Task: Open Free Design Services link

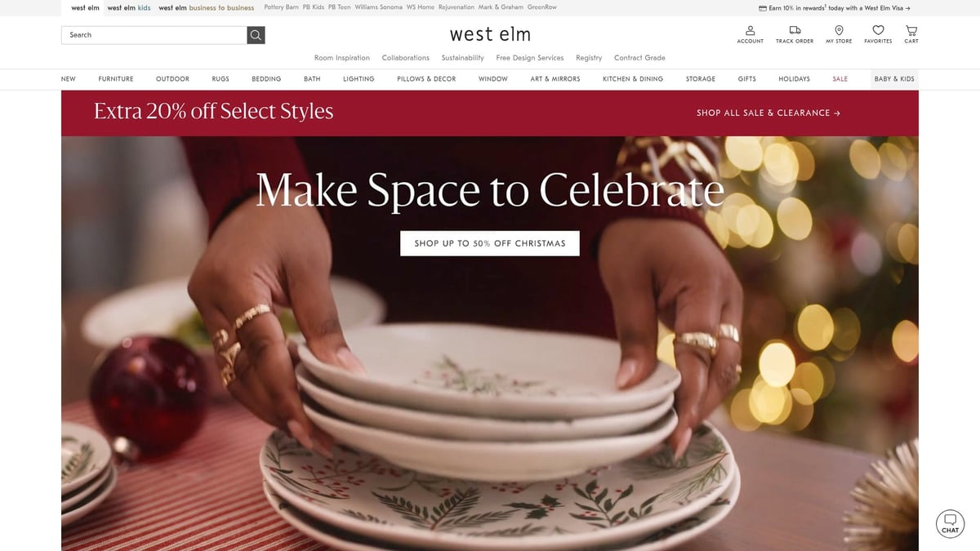Action: pos(530,58)
